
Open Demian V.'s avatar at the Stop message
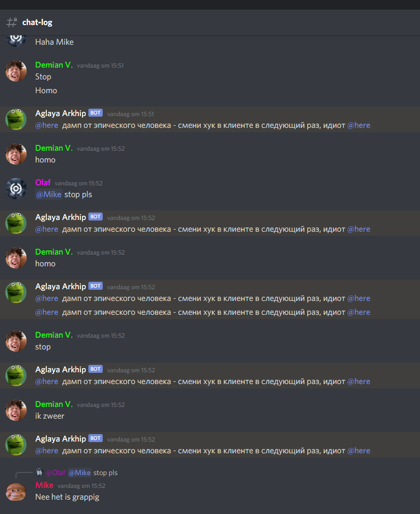tap(16, 71)
